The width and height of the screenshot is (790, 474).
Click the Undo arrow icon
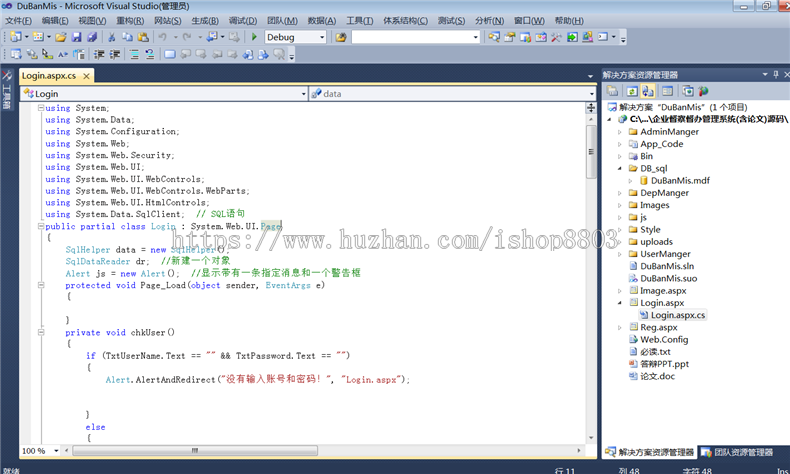click(162, 37)
